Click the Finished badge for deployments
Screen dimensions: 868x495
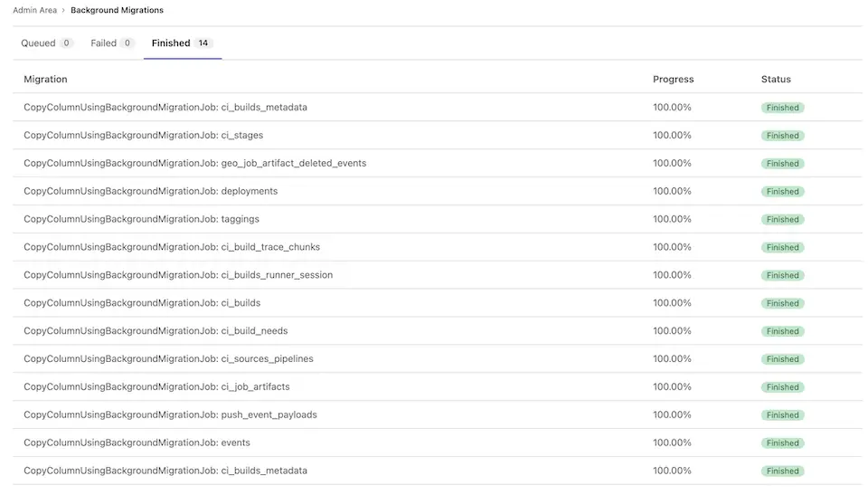[x=782, y=192]
